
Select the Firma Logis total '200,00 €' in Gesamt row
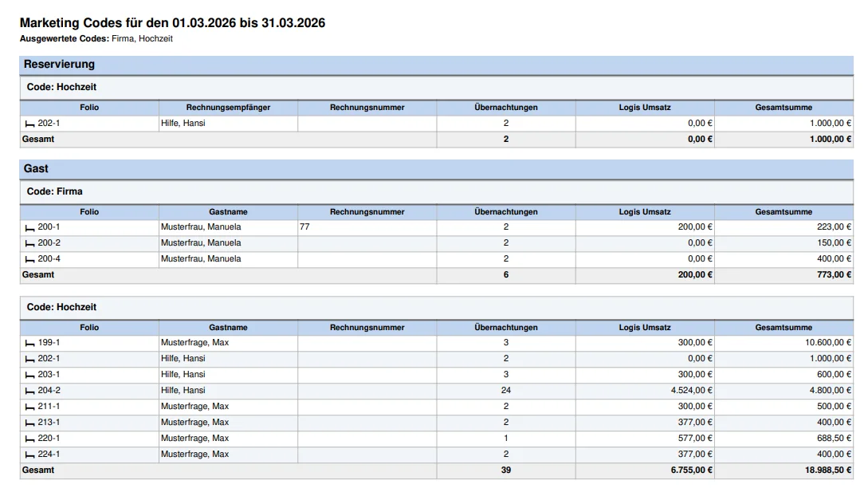click(695, 274)
